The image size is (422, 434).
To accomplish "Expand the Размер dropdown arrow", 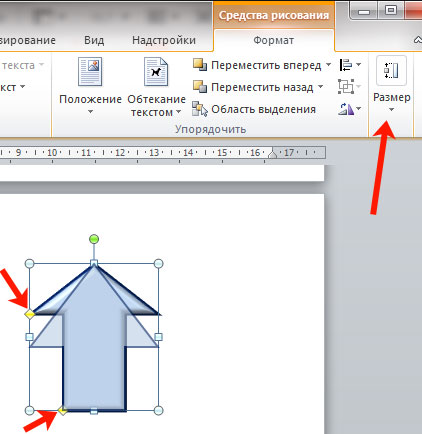I will click(x=392, y=110).
